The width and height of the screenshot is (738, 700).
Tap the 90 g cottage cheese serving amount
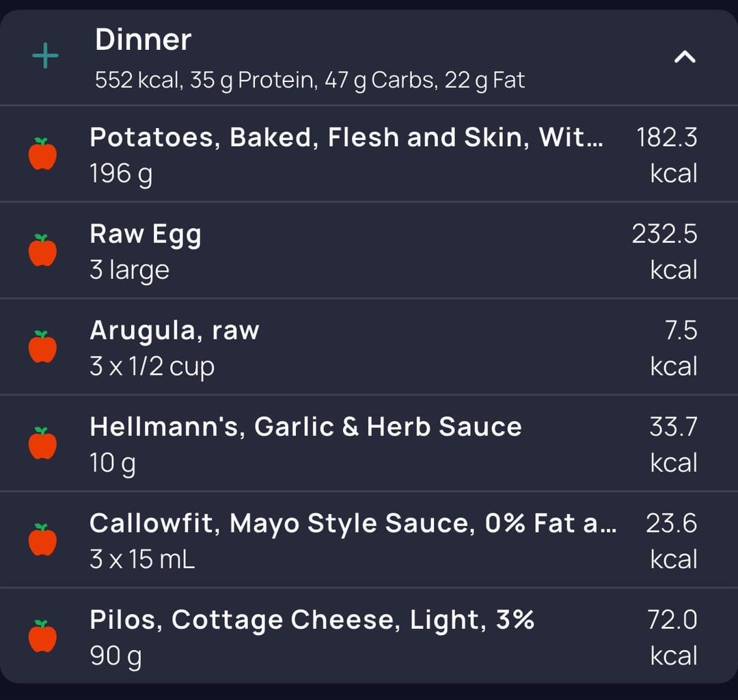tap(115, 656)
